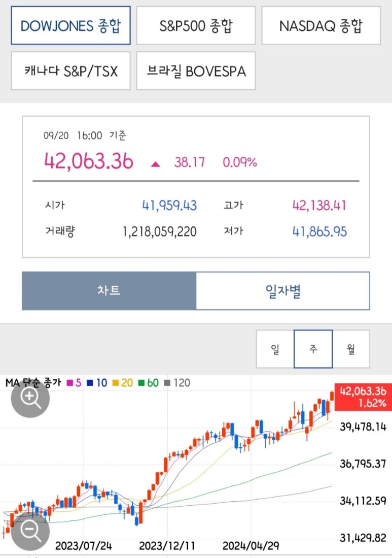Click the 2024/04/29 date axis label

tap(251, 545)
